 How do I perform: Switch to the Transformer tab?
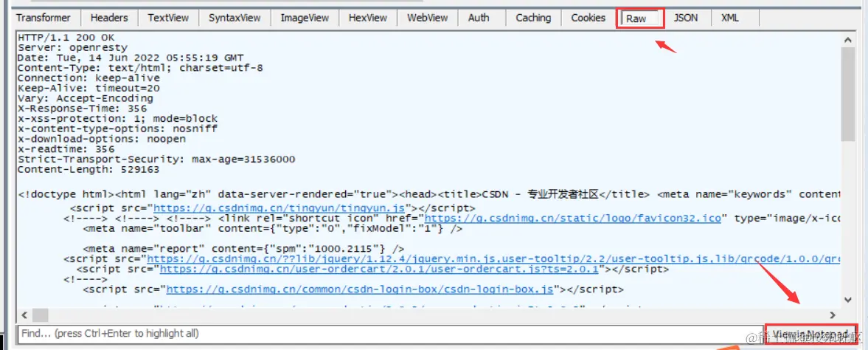point(44,18)
